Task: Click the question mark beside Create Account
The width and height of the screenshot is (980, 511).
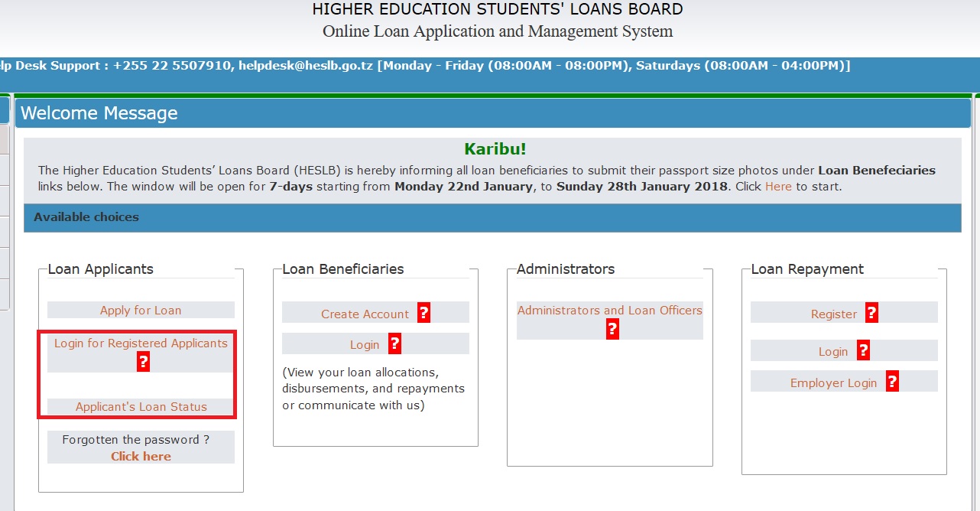Action: point(423,313)
